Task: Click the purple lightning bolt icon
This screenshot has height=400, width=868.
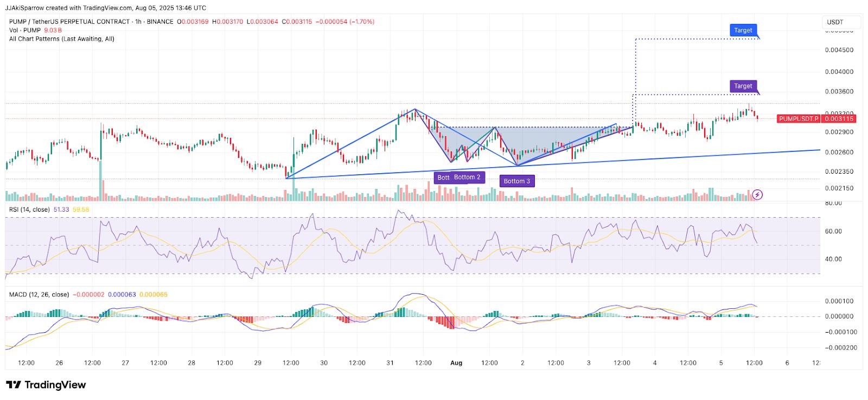Action: [x=757, y=194]
